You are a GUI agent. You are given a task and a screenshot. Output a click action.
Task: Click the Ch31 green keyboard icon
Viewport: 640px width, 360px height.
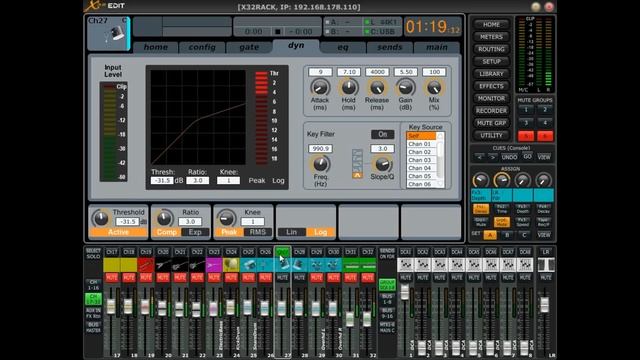coord(351,265)
